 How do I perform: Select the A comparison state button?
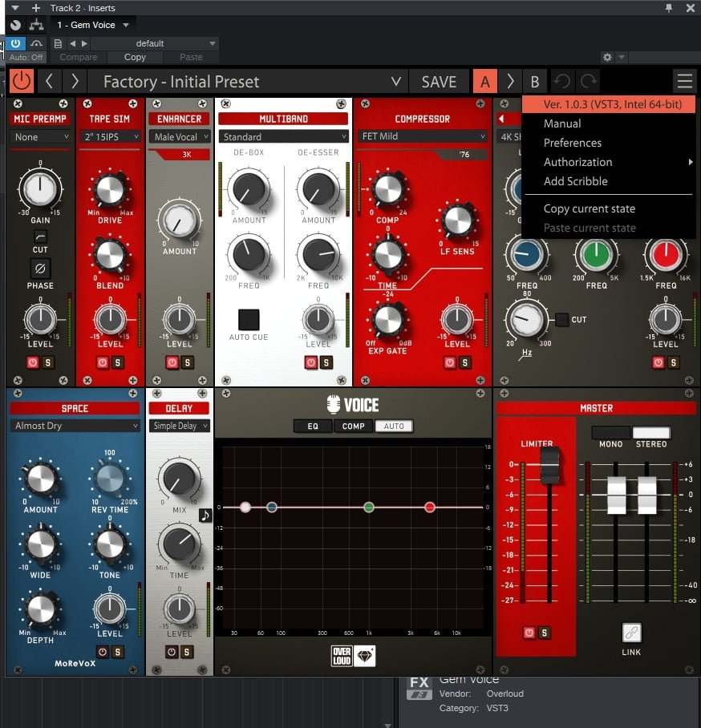click(x=485, y=82)
